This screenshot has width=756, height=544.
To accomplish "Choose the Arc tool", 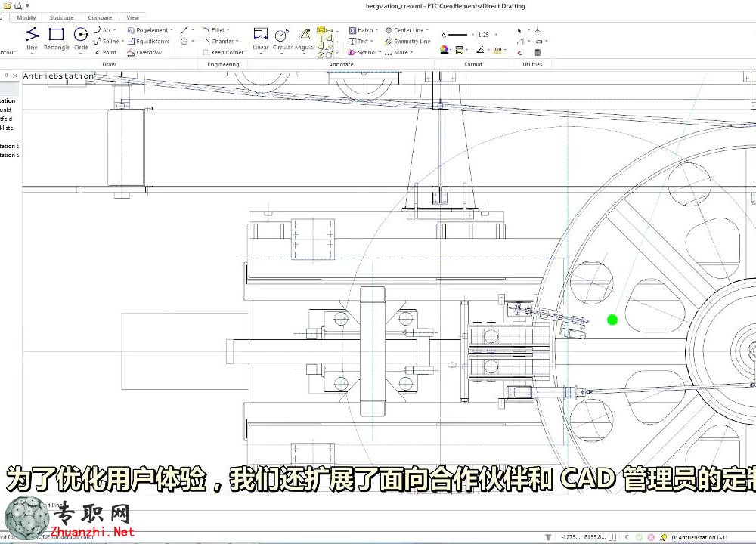I will click(103, 30).
